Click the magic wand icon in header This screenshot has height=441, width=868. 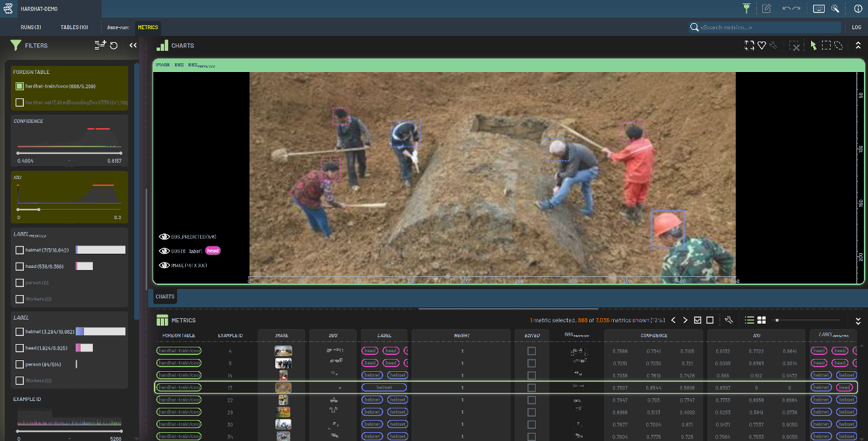point(835,9)
